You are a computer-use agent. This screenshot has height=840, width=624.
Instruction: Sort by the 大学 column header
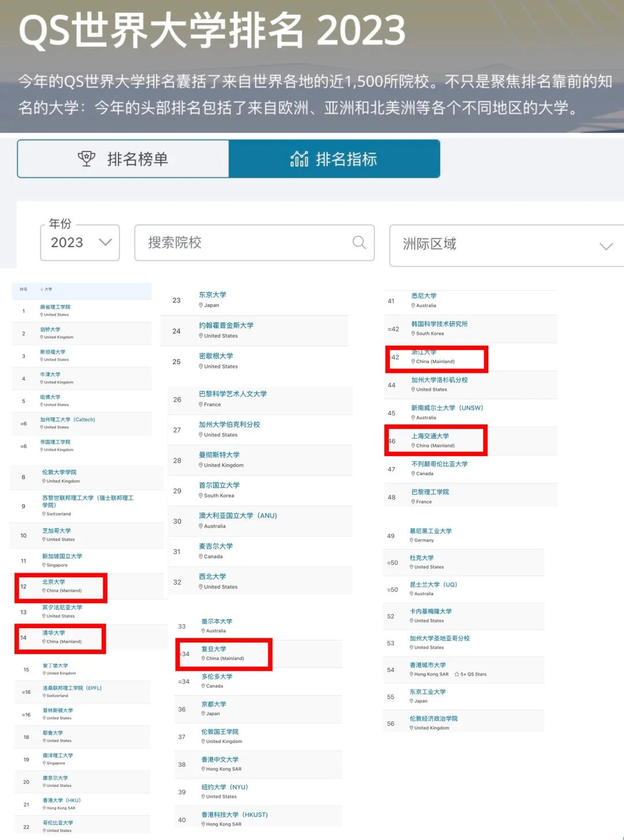point(46,289)
